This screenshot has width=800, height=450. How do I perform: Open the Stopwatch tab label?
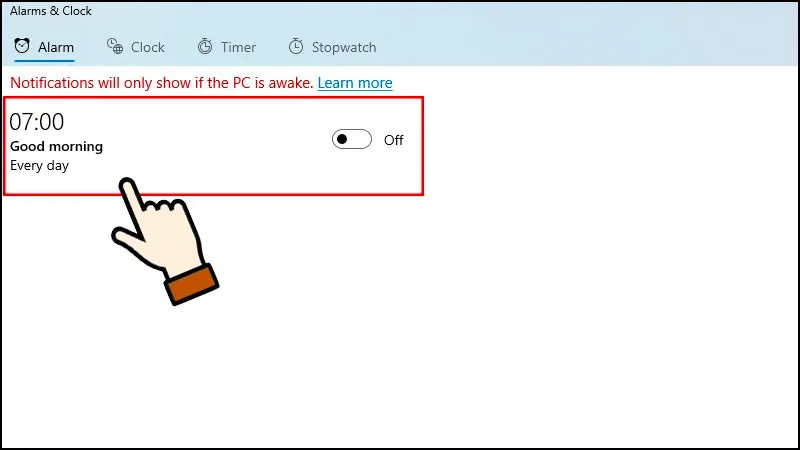(344, 47)
